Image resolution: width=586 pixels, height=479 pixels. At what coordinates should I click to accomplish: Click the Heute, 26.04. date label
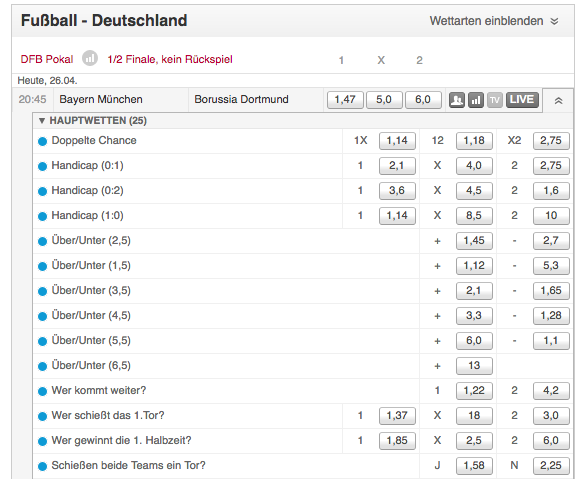pos(47,80)
